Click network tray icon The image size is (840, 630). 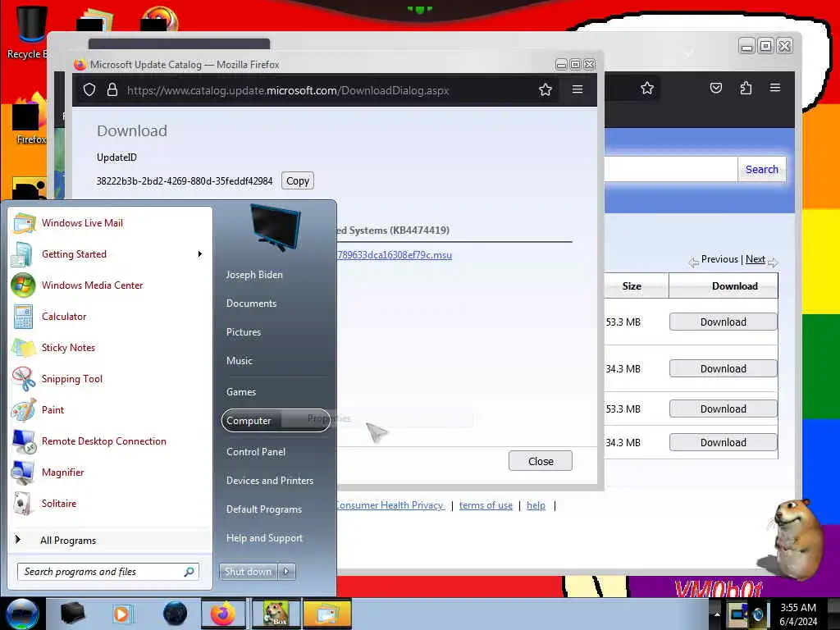[x=737, y=614]
